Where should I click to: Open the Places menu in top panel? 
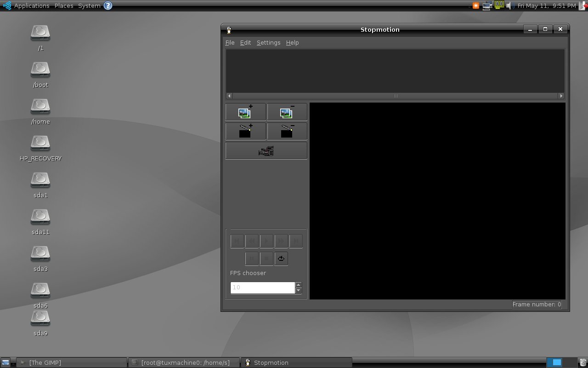click(x=64, y=6)
